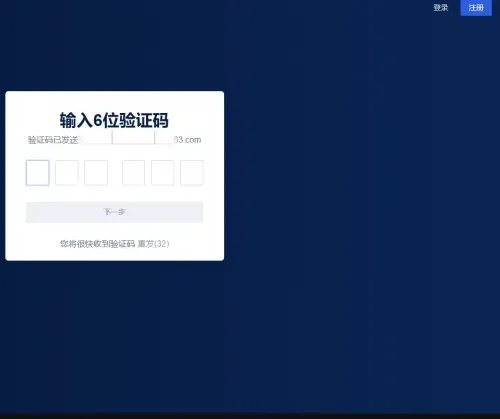Viewport: 500px width, 419px height.
Task: Click the 您将很快收到验证码 notice text
Action: coord(97,244)
